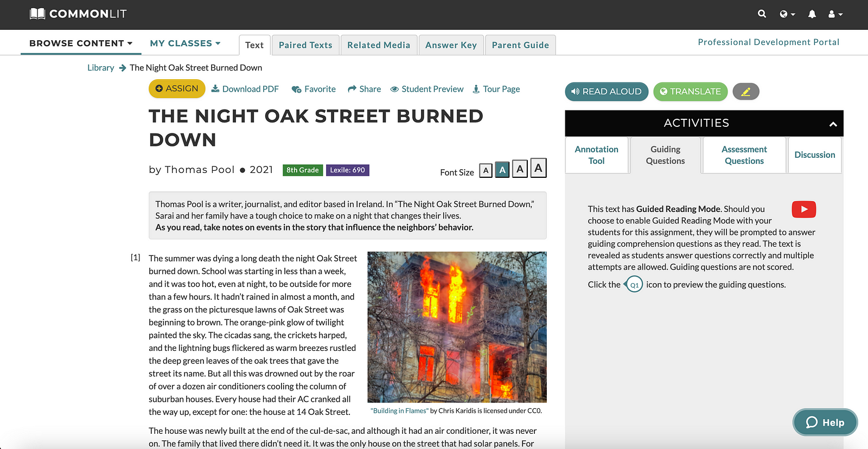Expand the Browse Content menu
Screen dimensions: 868x449
pos(81,43)
